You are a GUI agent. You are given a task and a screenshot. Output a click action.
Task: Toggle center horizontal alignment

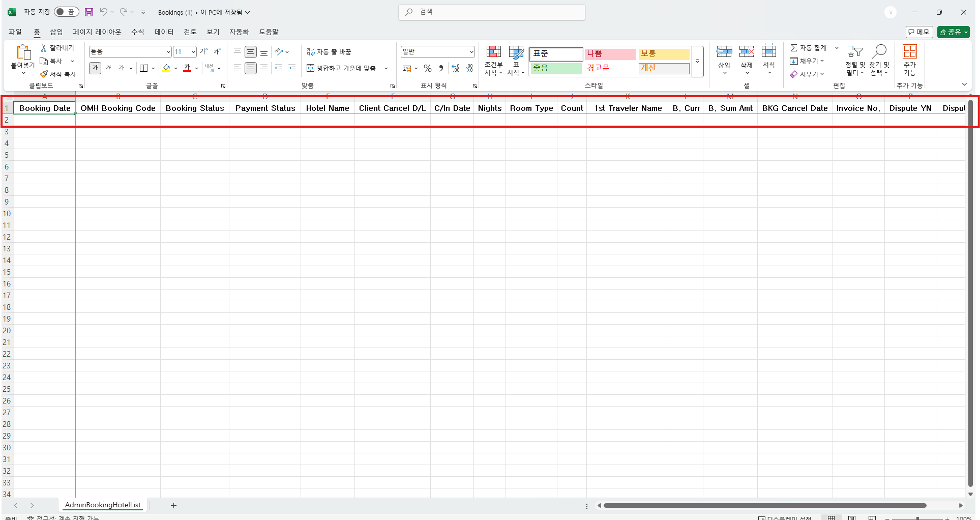(x=251, y=68)
